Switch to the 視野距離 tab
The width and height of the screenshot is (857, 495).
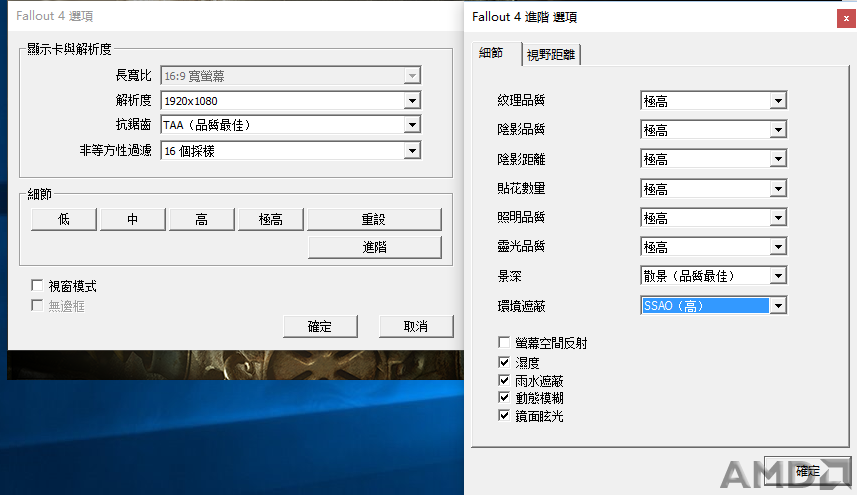click(x=551, y=55)
